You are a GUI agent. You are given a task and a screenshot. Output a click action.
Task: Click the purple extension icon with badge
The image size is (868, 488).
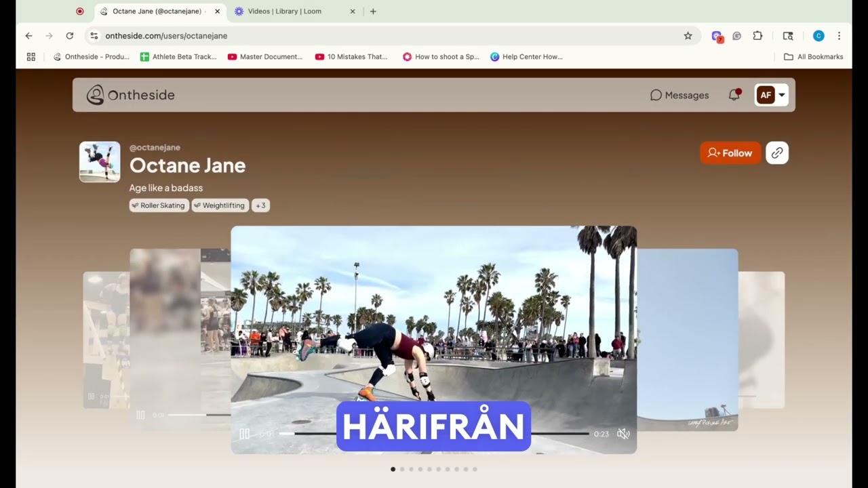click(x=717, y=36)
